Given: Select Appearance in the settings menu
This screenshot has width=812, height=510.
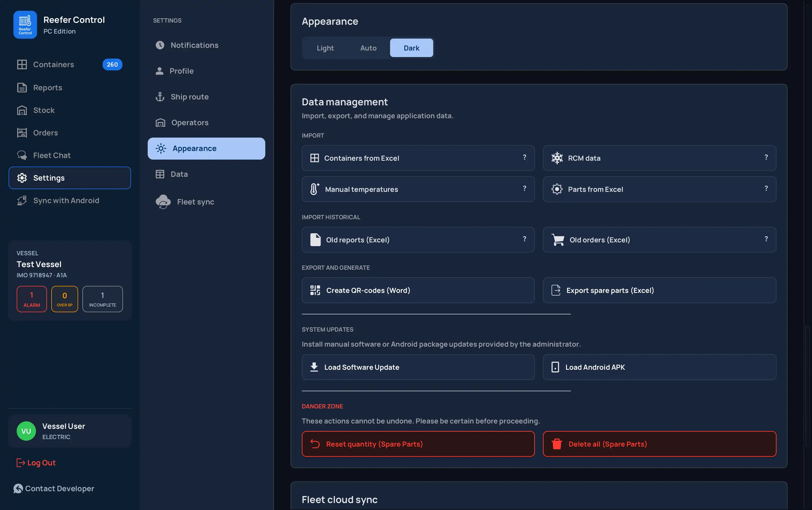Looking at the screenshot, I should pyautogui.click(x=206, y=148).
